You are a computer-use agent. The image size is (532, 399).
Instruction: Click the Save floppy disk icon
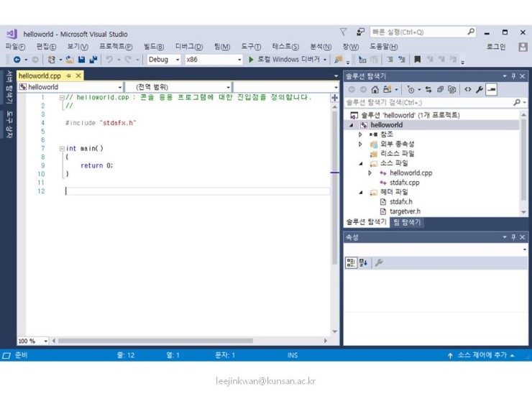pyautogui.click(x=81, y=60)
